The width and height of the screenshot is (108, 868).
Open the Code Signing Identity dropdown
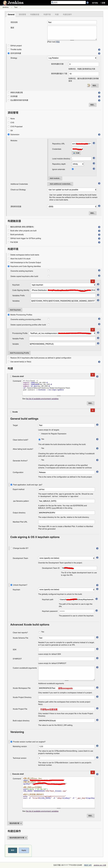pos(63,290)
